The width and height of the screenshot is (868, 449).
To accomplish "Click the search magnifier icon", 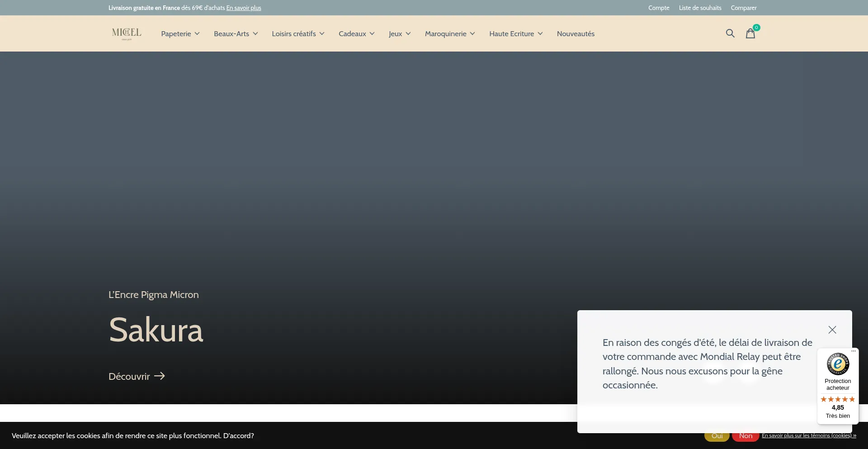I will [730, 33].
